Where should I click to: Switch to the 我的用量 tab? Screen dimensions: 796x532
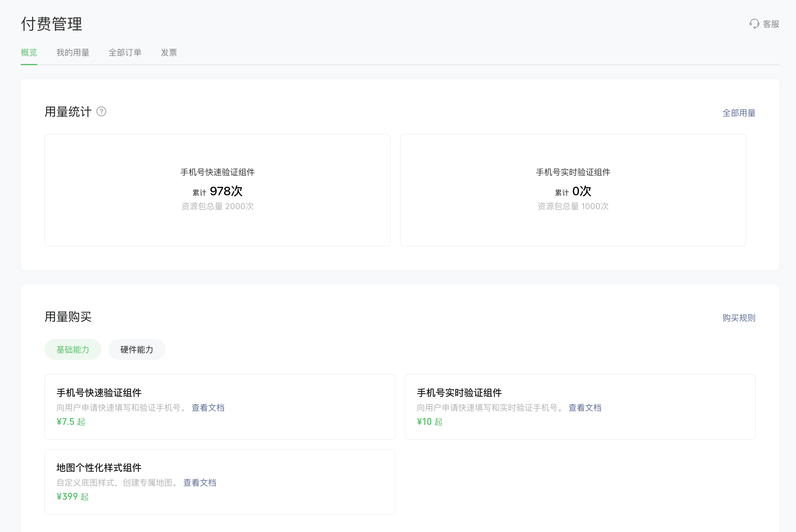[73, 53]
